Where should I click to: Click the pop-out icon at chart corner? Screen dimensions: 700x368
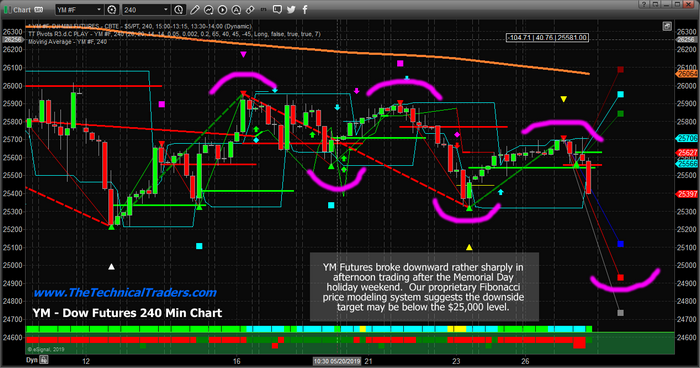pos(667,26)
